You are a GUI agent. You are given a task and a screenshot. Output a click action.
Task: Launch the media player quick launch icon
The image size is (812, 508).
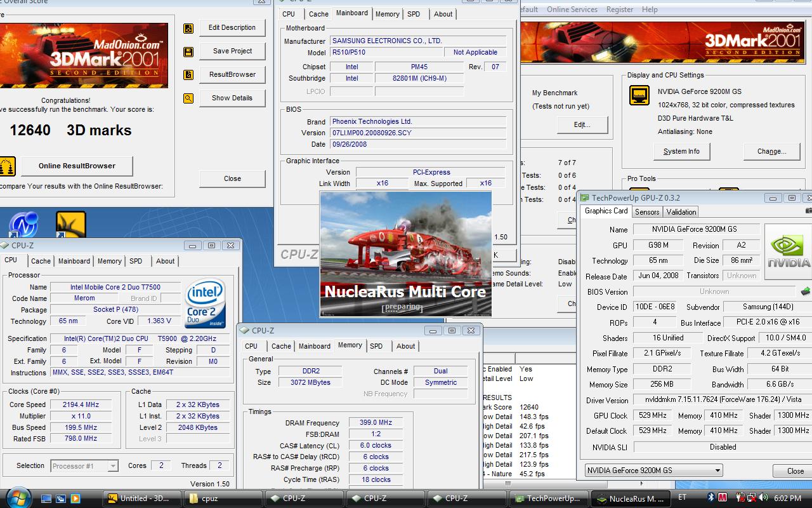coord(75,498)
